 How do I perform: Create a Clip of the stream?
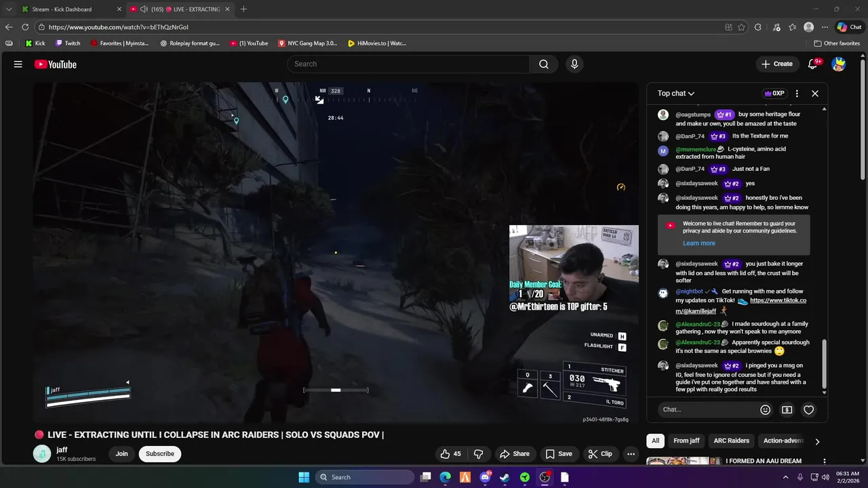click(600, 454)
